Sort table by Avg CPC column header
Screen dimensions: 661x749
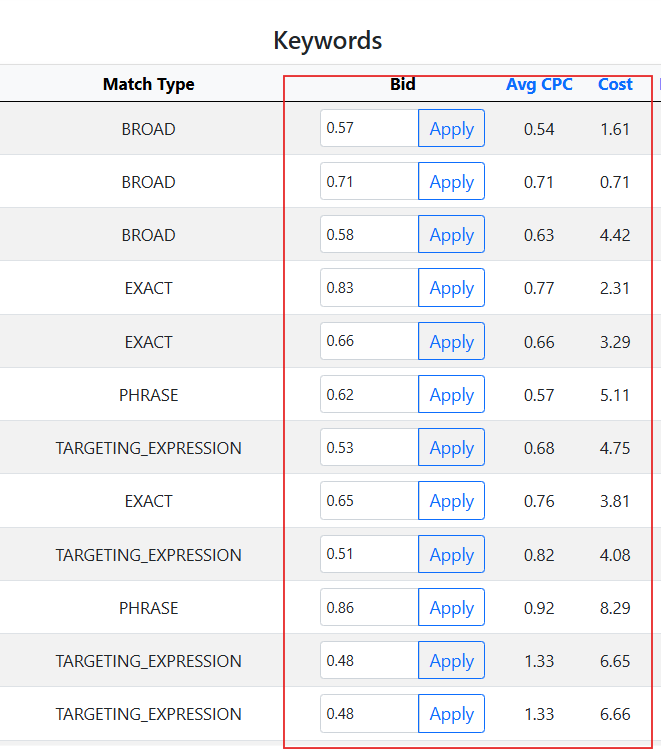(x=539, y=84)
